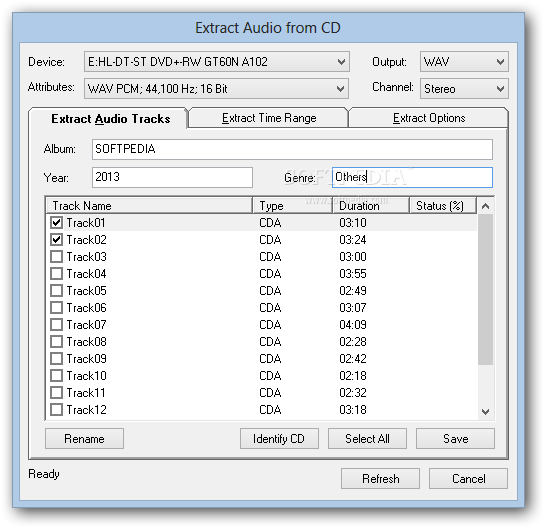Image resolution: width=545 pixels, height=528 pixels.
Task: Check the Track11 checkbox
Action: [x=56, y=393]
